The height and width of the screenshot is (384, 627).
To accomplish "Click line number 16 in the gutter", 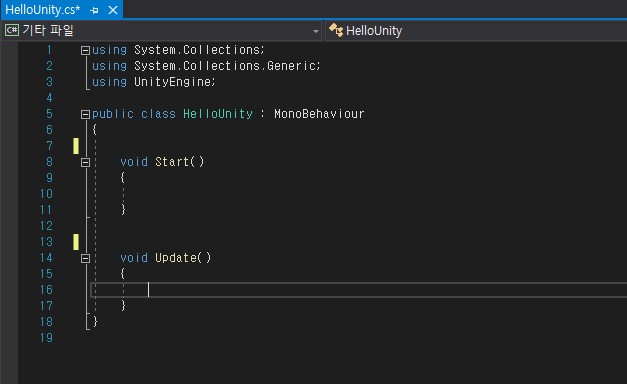I will [x=46, y=290].
